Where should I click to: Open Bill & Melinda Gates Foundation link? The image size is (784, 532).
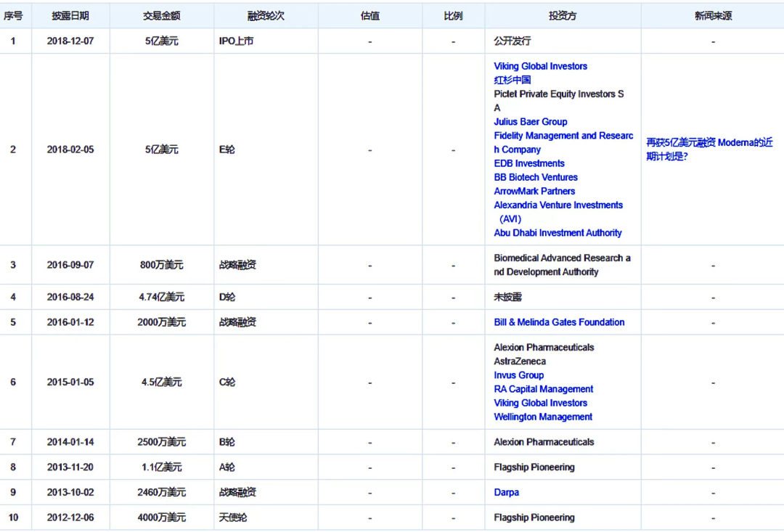pyautogui.click(x=559, y=322)
